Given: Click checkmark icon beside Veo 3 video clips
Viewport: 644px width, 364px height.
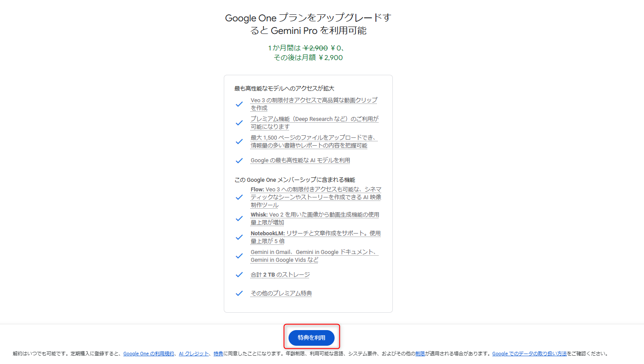Looking at the screenshot, I should click(239, 104).
